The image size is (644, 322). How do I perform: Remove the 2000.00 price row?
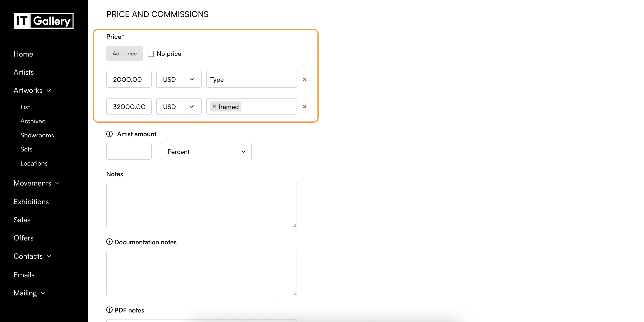pyautogui.click(x=305, y=79)
